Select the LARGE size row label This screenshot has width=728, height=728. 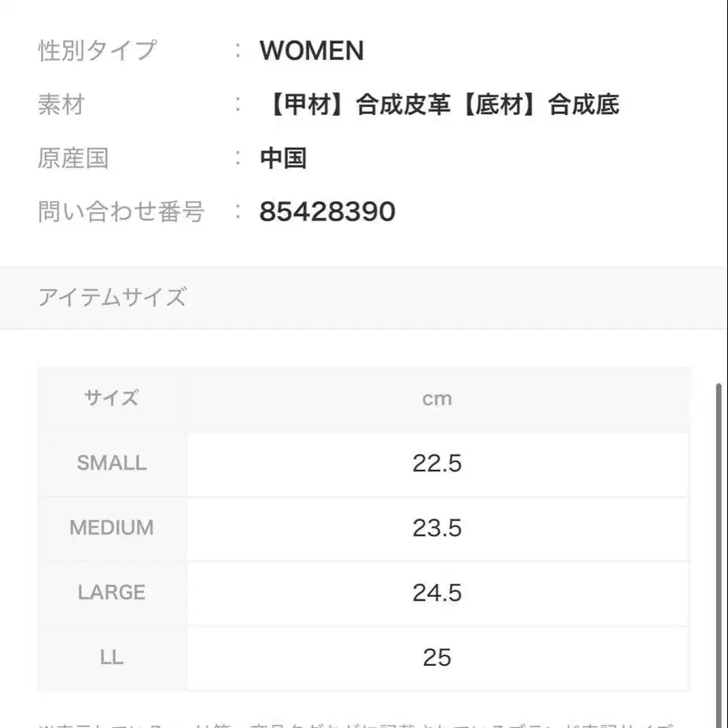[x=112, y=592]
